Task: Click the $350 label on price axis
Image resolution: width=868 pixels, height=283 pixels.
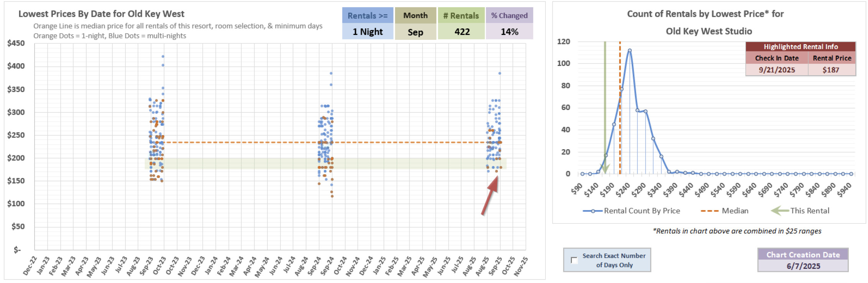Action: click(16, 89)
